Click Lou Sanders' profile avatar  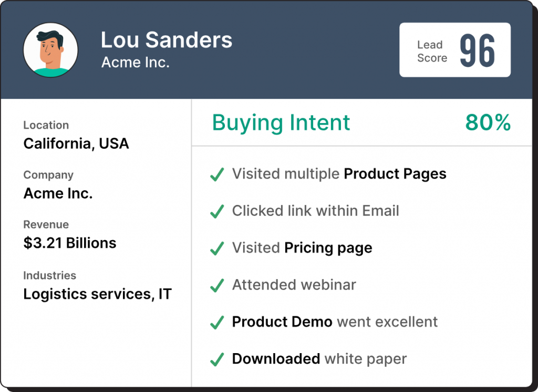coord(50,50)
